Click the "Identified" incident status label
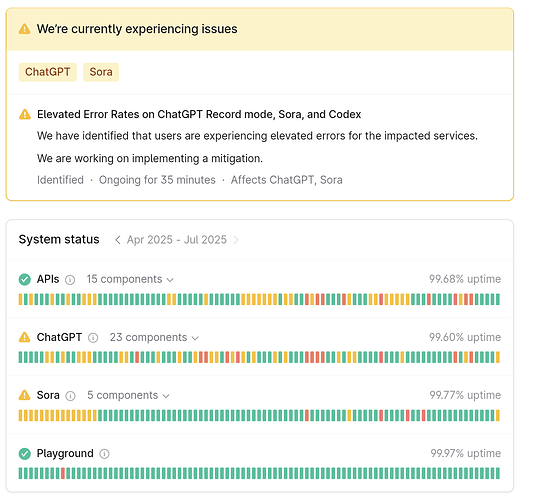The height and width of the screenshot is (500, 545). point(60,180)
